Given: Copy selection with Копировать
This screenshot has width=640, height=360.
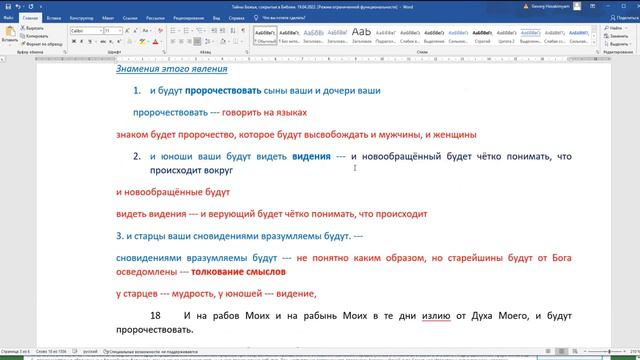Looking at the screenshot, I should tap(34, 36).
